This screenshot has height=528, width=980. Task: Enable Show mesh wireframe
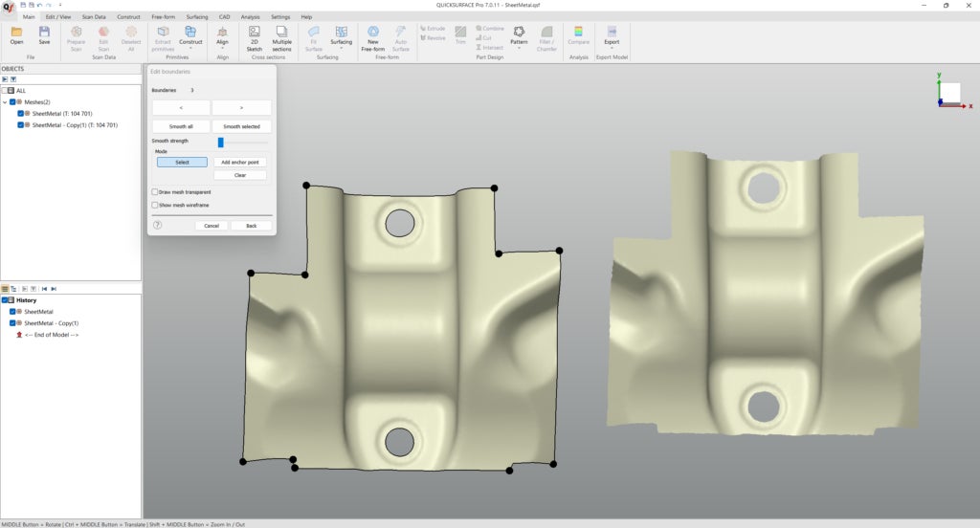tap(155, 205)
